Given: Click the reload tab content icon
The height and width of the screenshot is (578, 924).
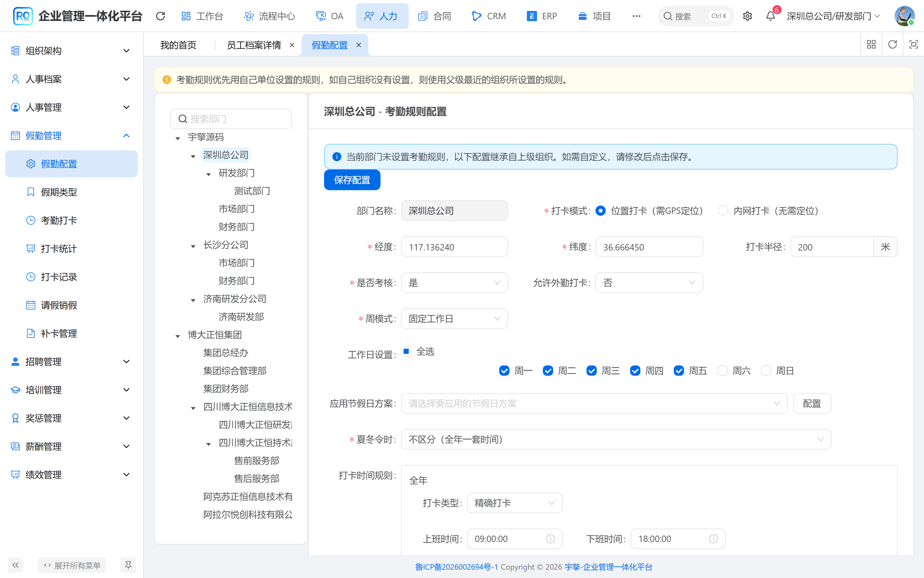Looking at the screenshot, I should pos(892,45).
